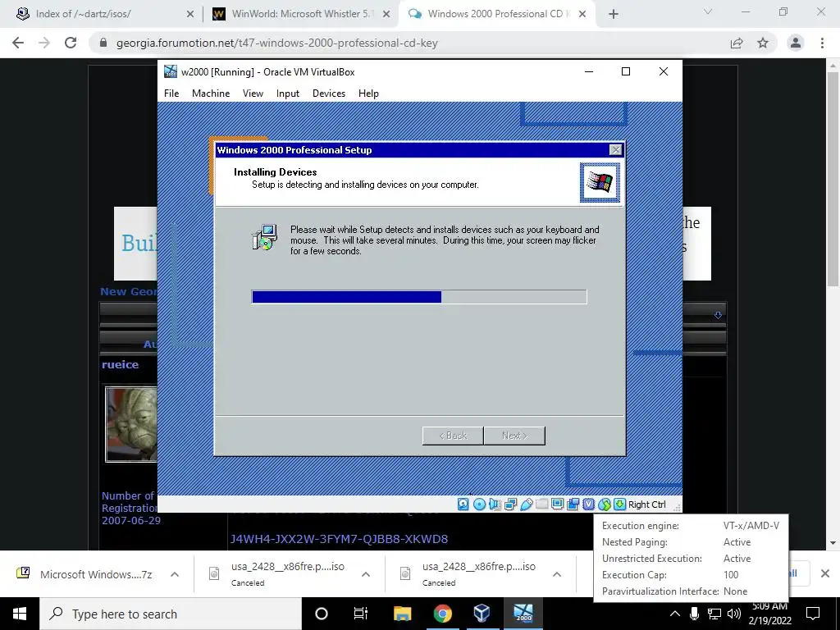Click the disabled Back button in Setup

[x=453, y=436]
